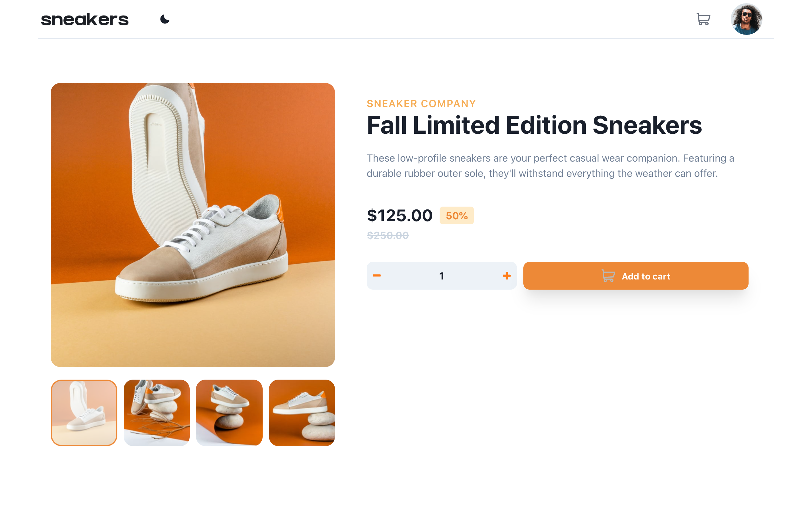Toggle dark mode with the moon icon

(x=165, y=19)
